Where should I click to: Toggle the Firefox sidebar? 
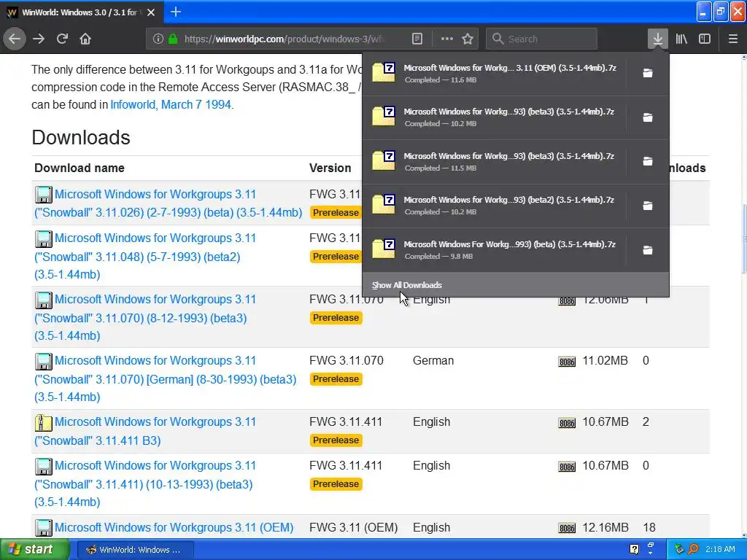(x=705, y=39)
